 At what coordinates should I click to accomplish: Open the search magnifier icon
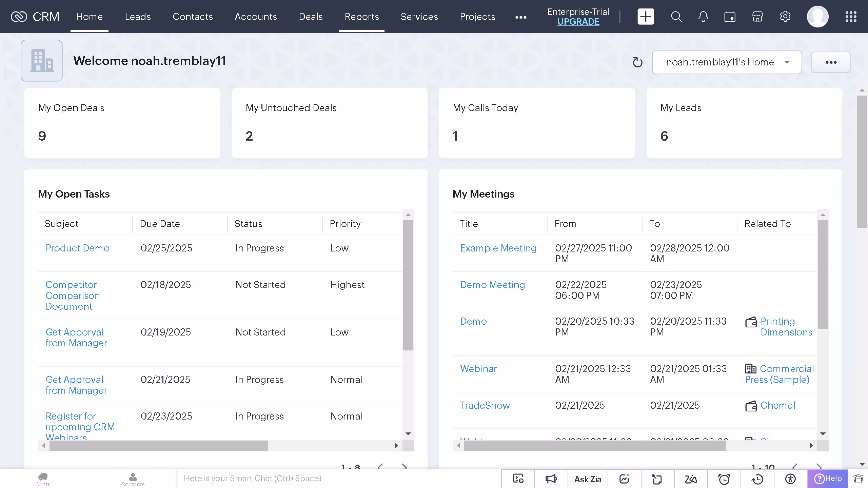676,17
